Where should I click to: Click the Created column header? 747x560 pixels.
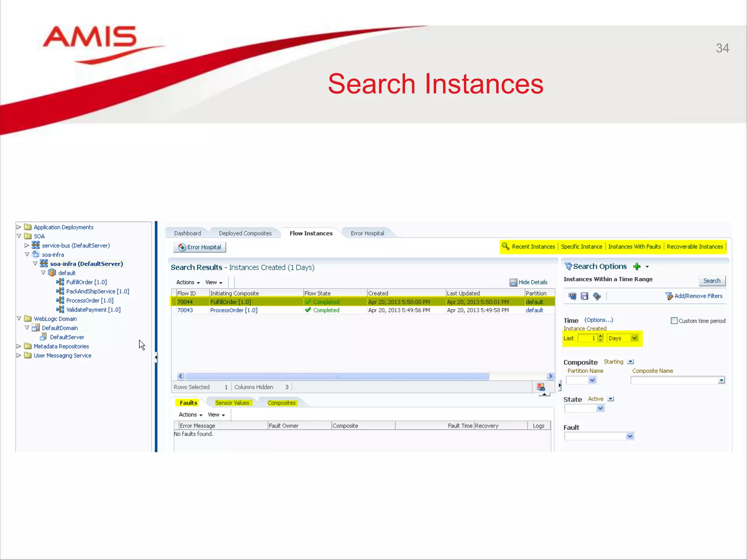406,293
